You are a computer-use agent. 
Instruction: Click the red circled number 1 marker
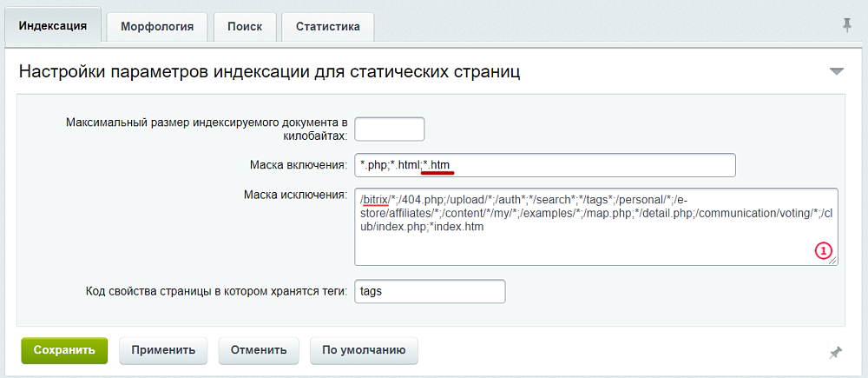click(823, 251)
